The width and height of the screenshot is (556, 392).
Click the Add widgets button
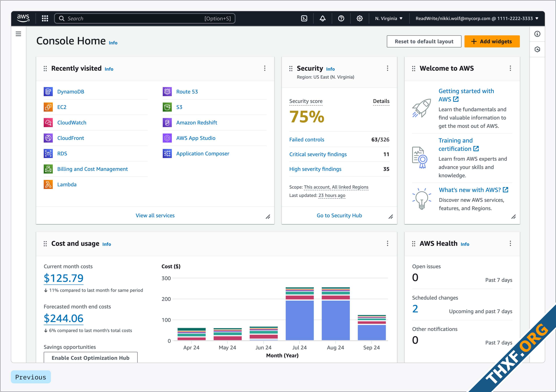(492, 41)
